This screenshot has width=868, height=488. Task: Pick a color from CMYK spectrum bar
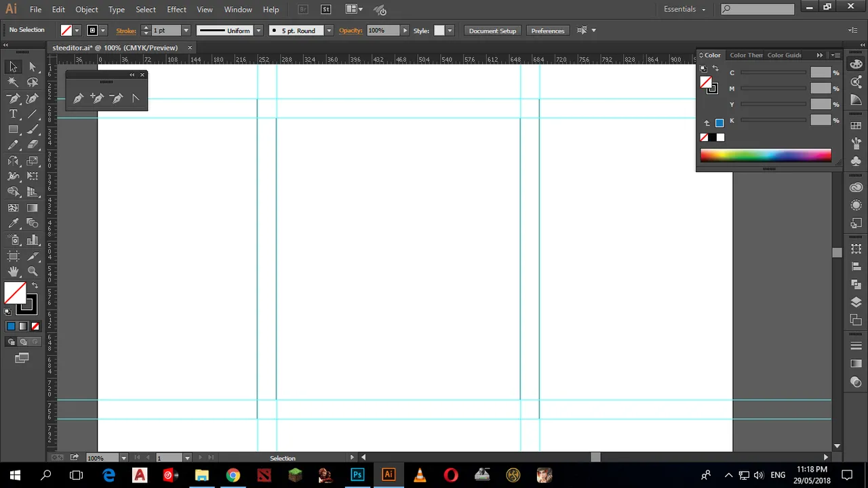[766, 155]
